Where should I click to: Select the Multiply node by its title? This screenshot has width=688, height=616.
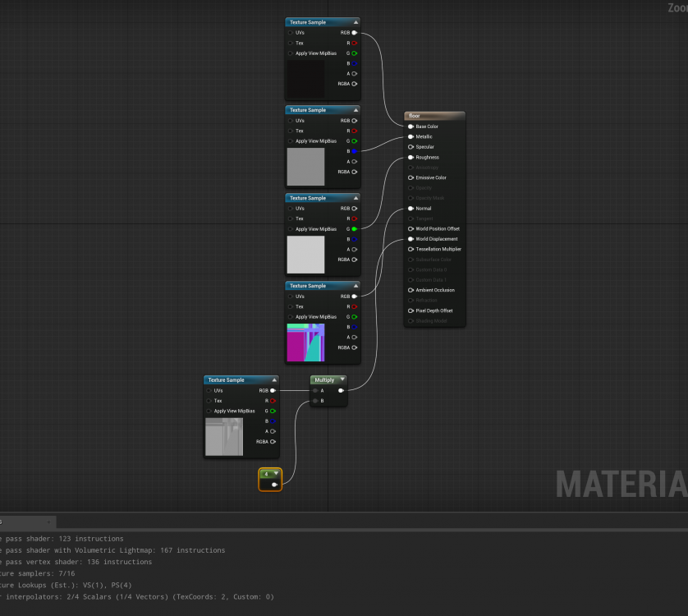click(324, 380)
